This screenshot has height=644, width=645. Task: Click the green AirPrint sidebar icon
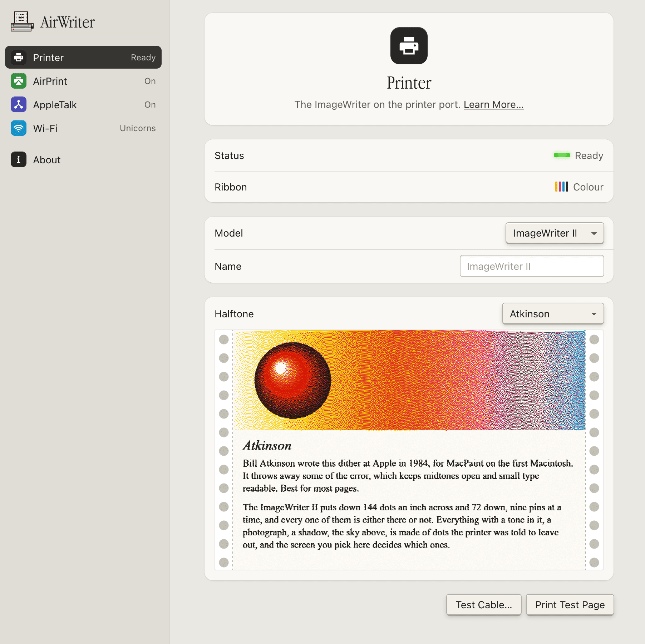tap(19, 81)
